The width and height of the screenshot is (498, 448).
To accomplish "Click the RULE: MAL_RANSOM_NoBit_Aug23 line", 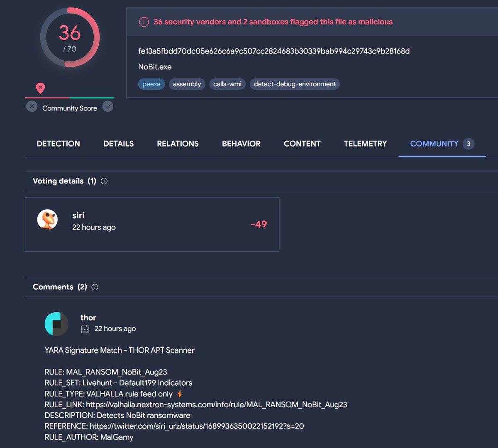I will pos(106,372).
